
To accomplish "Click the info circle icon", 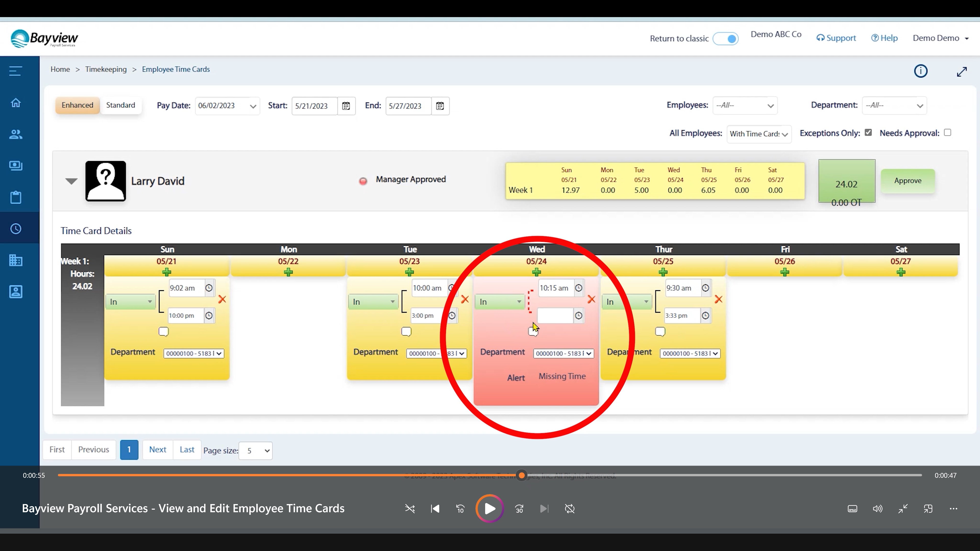I will pyautogui.click(x=921, y=71).
